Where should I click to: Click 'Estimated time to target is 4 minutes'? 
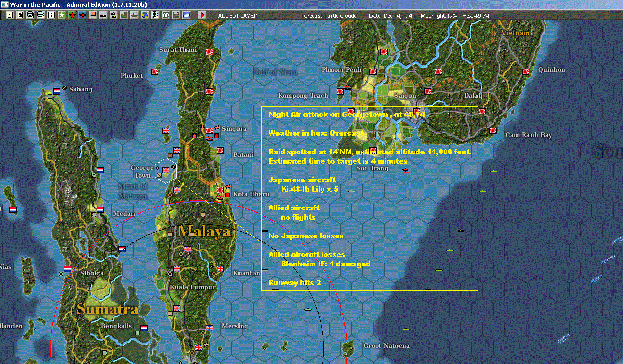coord(338,161)
